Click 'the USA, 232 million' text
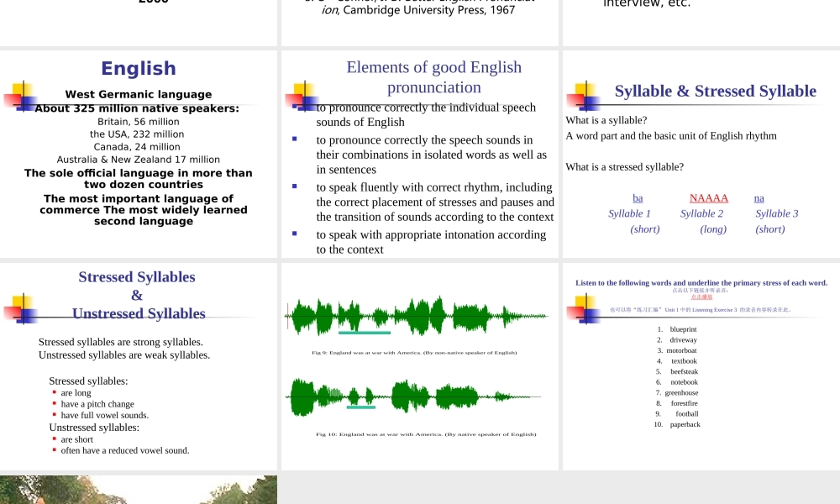The height and width of the screenshot is (504, 840). point(137,134)
